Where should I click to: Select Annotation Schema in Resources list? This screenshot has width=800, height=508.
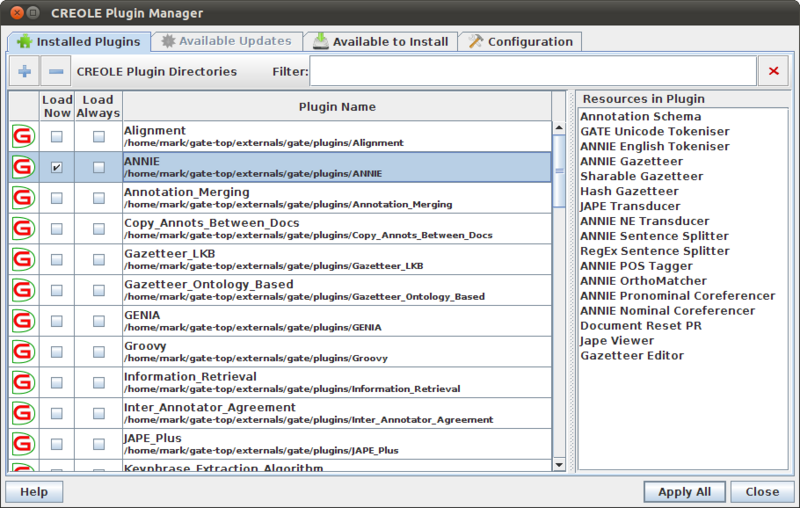pos(640,116)
